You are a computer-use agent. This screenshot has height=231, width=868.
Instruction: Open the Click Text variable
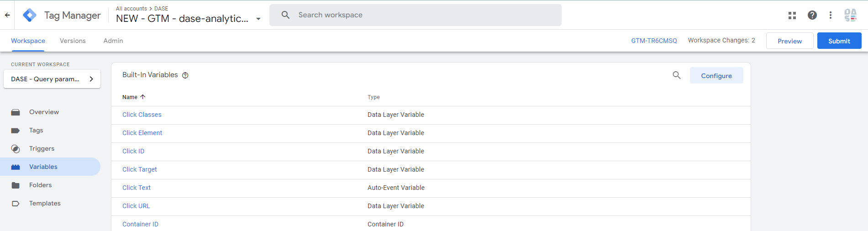click(x=137, y=188)
